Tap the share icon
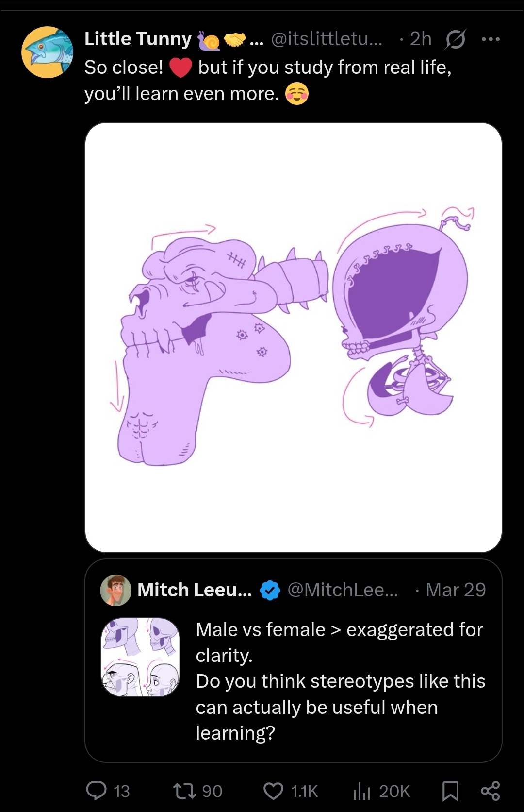The height and width of the screenshot is (812, 524). pyautogui.click(x=490, y=791)
